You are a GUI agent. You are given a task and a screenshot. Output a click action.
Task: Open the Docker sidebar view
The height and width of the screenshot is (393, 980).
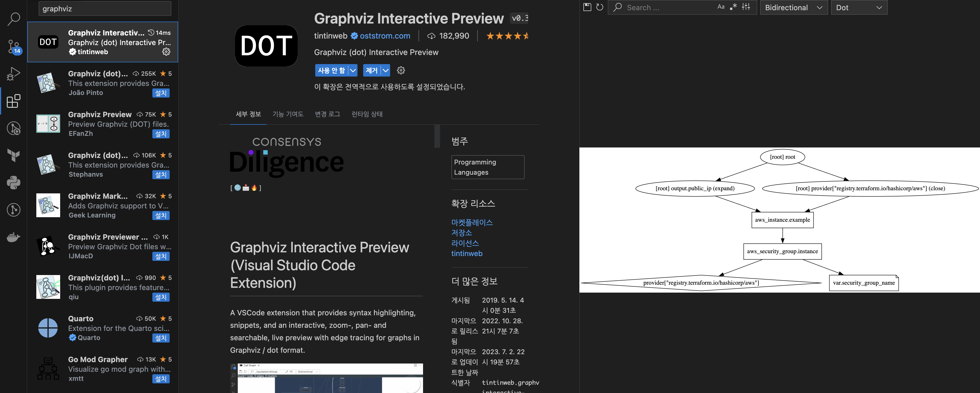tap(14, 238)
